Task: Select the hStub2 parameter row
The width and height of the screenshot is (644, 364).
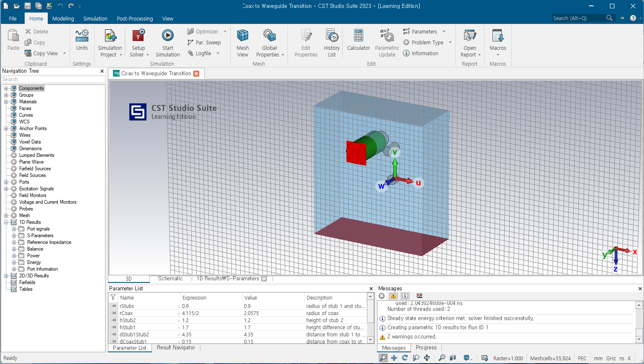Action: [x=238, y=320]
